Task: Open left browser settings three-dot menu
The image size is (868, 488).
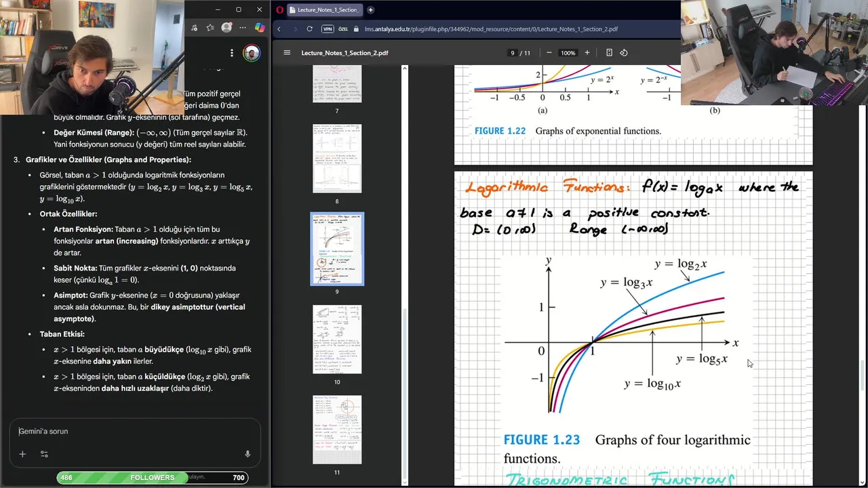Action: tap(243, 28)
